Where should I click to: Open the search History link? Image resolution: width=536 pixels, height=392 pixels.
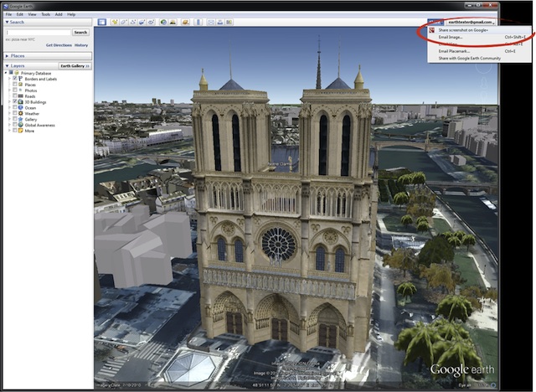[x=81, y=45]
